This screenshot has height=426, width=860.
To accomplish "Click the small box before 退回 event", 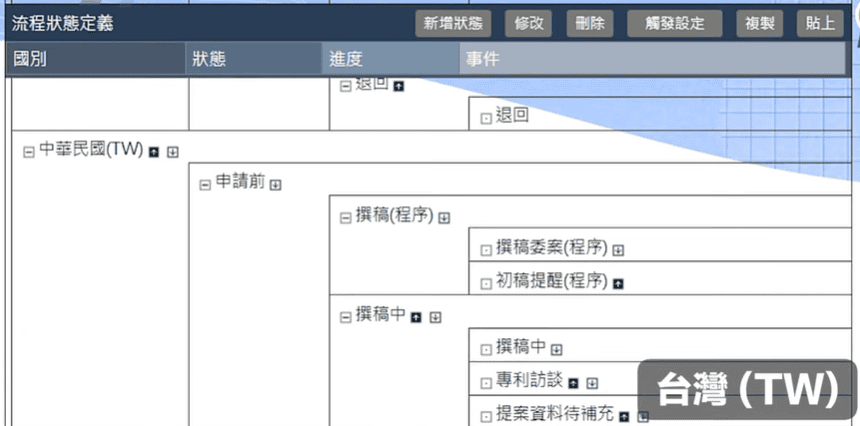I will (486, 117).
